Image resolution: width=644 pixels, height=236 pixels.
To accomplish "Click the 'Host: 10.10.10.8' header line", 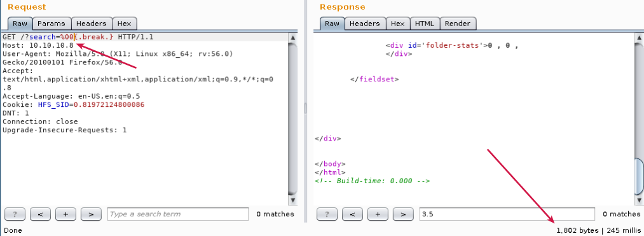I will (38, 45).
